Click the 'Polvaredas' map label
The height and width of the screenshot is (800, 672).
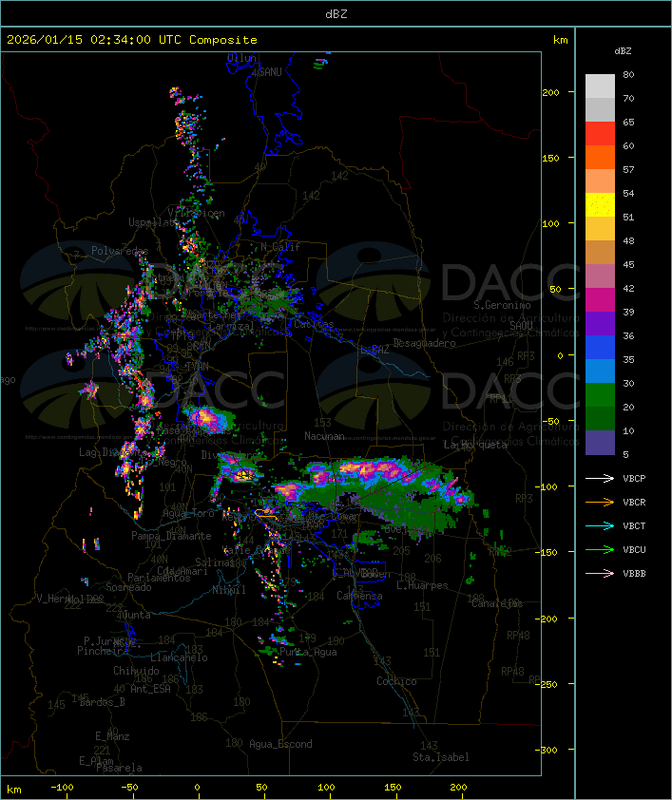coord(120,251)
